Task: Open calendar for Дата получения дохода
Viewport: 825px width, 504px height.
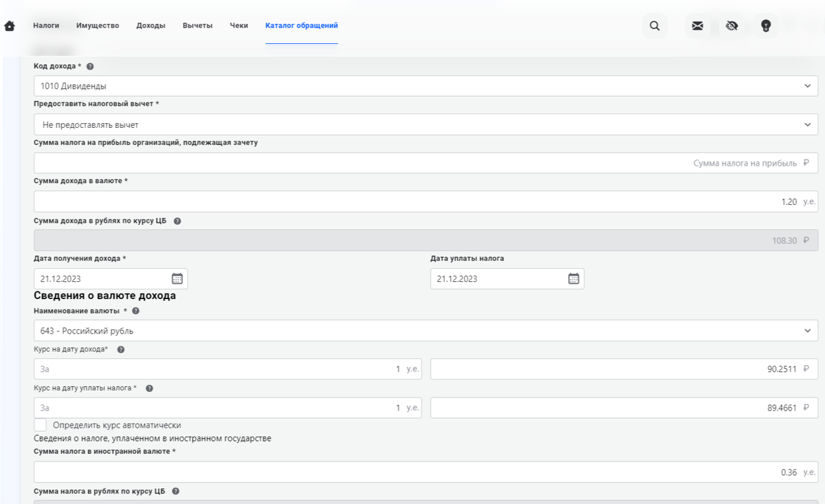Action: pyautogui.click(x=177, y=278)
